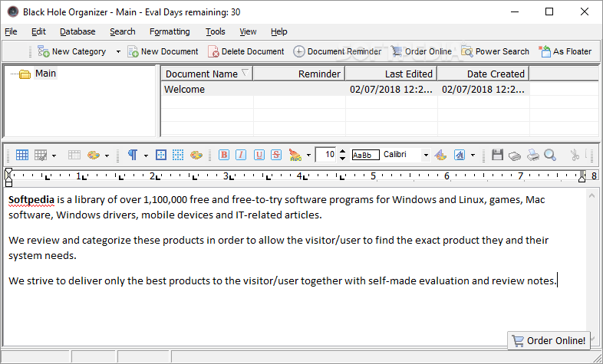Viewport: 603px width, 364px height.
Task: Open the File menu
Action: pyautogui.click(x=11, y=32)
